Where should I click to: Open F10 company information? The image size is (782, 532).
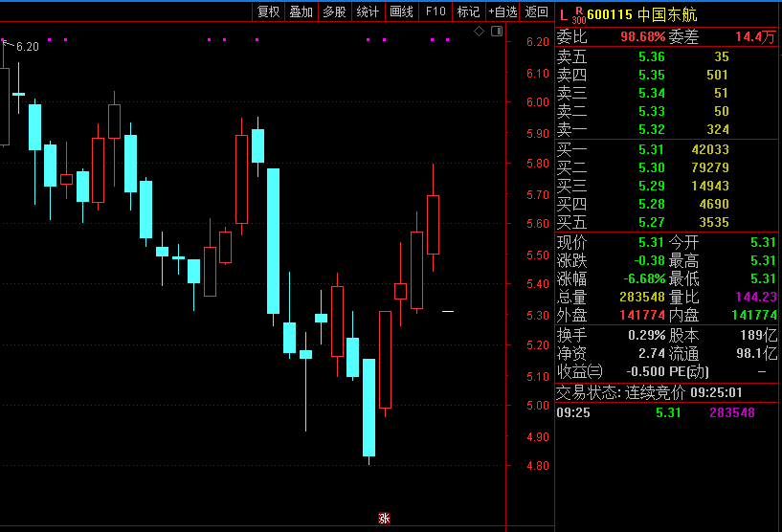pos(436,11)
